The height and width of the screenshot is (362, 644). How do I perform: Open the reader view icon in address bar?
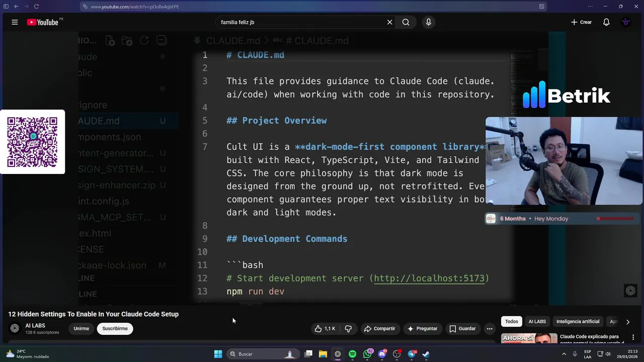[541, 7]
